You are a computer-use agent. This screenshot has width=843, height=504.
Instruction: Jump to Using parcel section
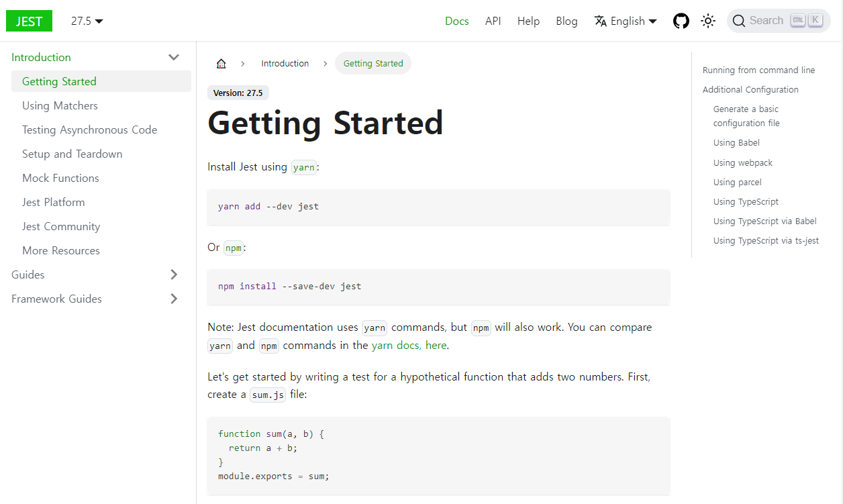737,182
